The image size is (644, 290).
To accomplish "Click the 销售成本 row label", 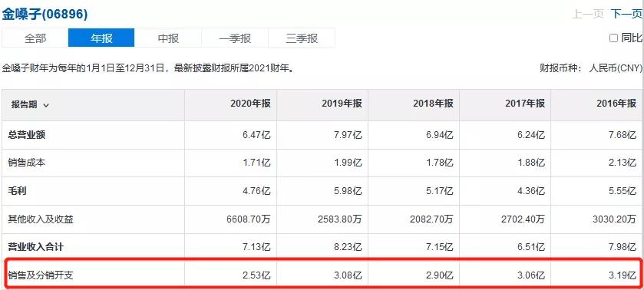I will tap(27, 163).
